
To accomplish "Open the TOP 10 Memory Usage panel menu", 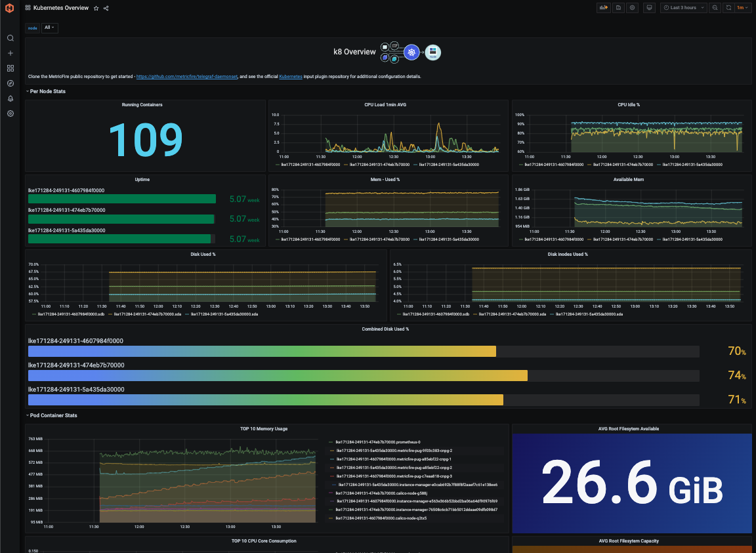I will pos(264,428).
